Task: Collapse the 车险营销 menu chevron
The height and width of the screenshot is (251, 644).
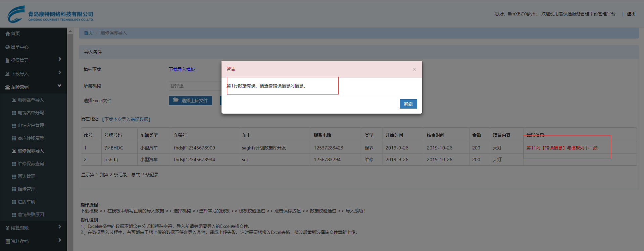Action: (59, 86)
